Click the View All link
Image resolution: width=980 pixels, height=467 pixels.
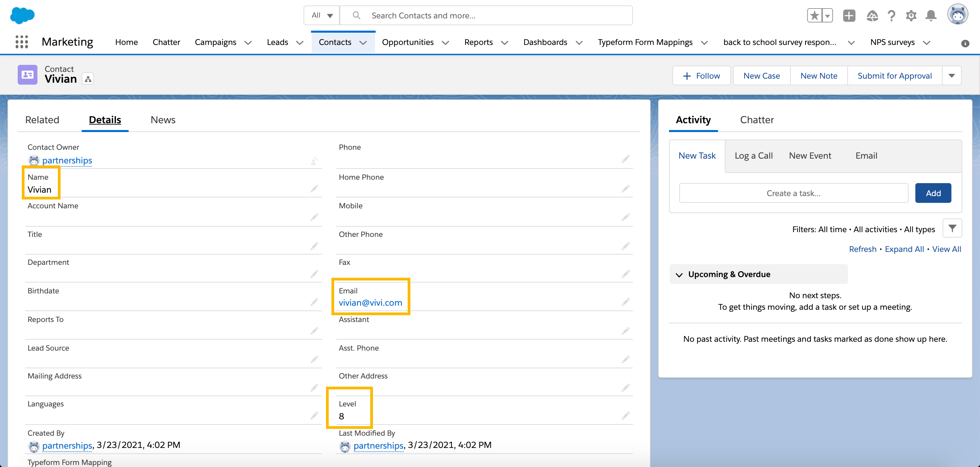(x=946, y=249)
